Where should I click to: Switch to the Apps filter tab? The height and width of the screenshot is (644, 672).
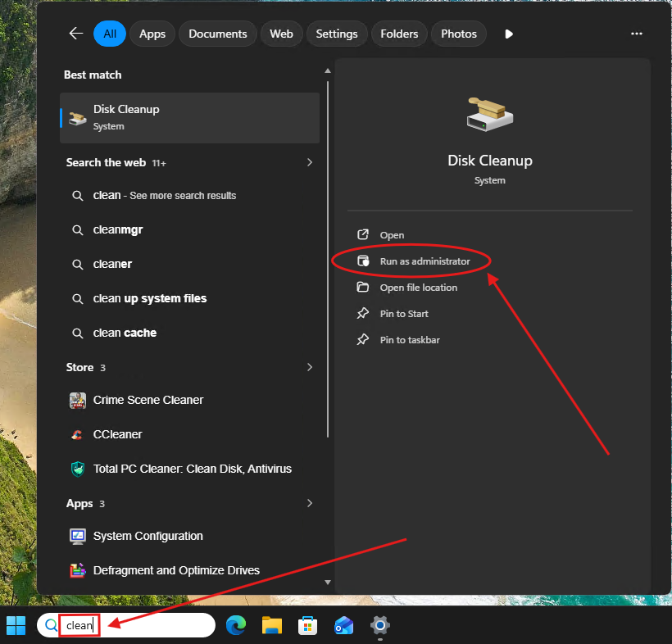152,34
